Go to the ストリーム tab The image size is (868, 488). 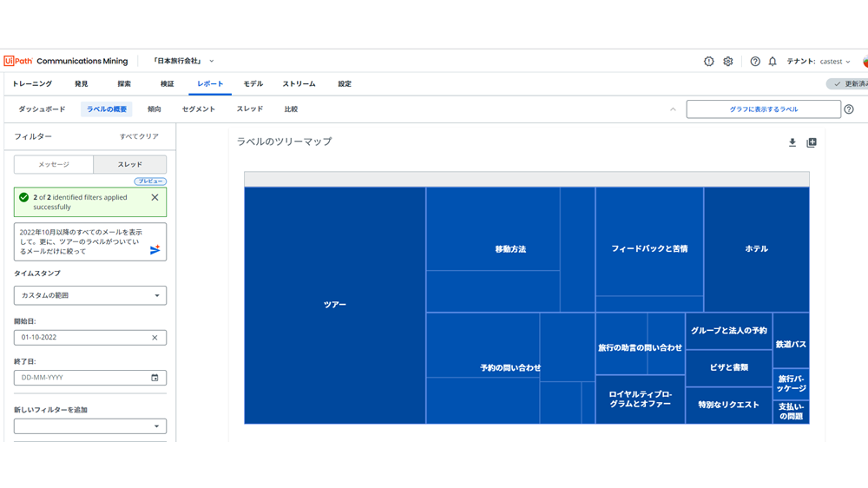299,83
